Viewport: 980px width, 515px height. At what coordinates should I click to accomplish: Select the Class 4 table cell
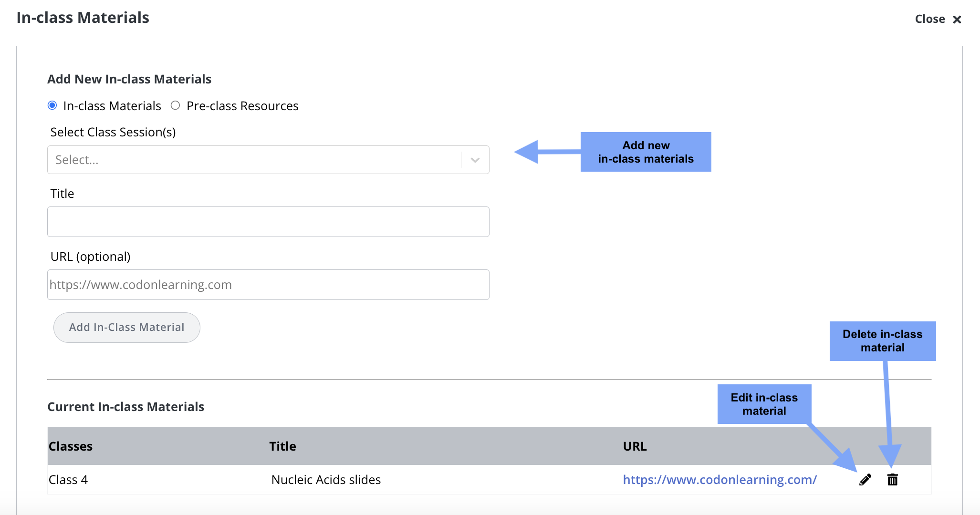point(68,480)
